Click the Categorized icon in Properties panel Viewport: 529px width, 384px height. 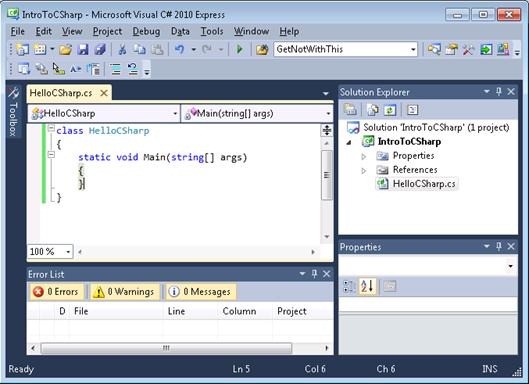click(349, 286)
